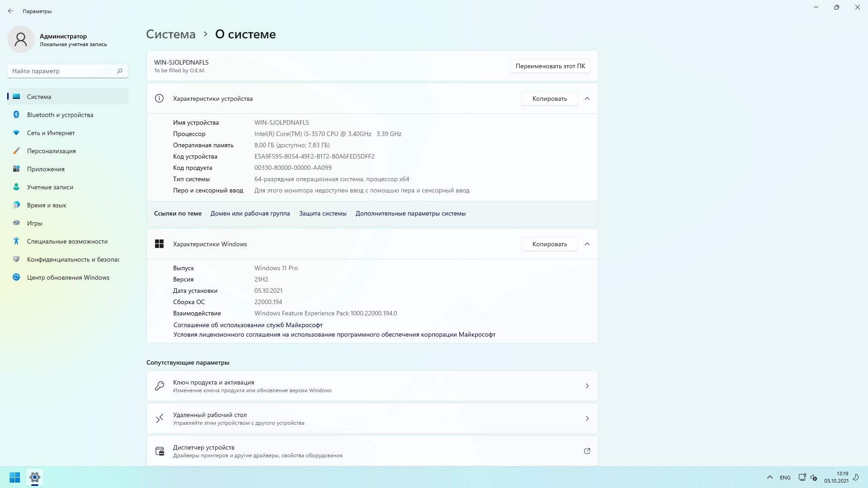868x488 pixels.
Task: Collapse the Windows specifications section
Action: [587, 244]
